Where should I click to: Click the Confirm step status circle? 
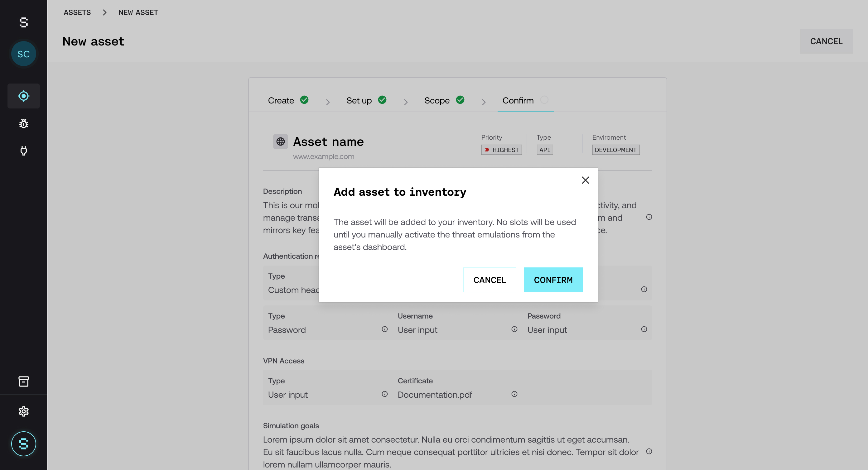[x=544, y=100]
